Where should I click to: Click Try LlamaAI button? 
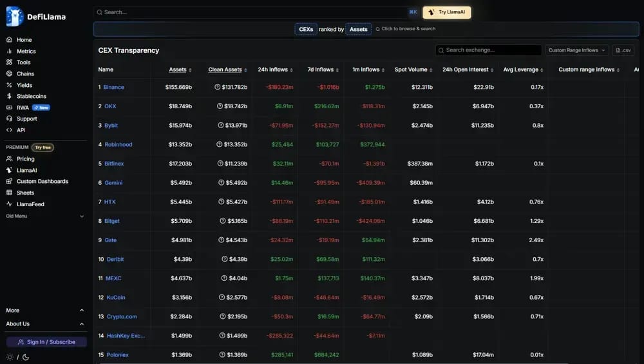(447, 12)
